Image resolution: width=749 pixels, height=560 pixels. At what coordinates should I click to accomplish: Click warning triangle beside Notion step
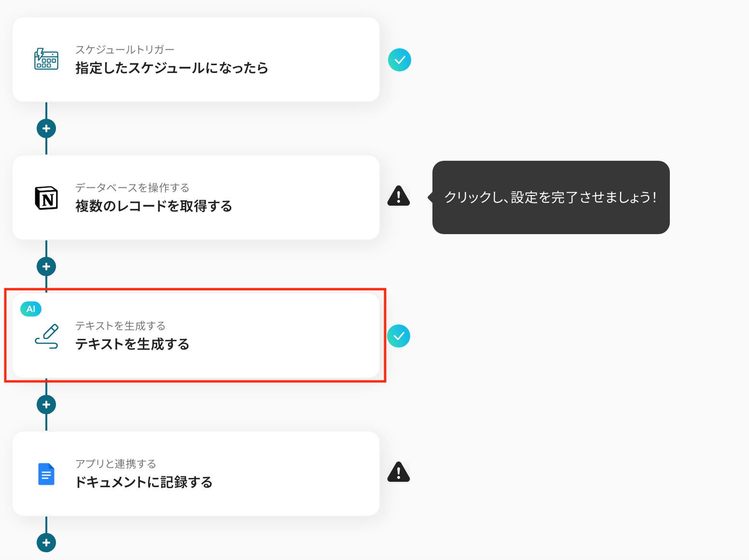[399, 196]
